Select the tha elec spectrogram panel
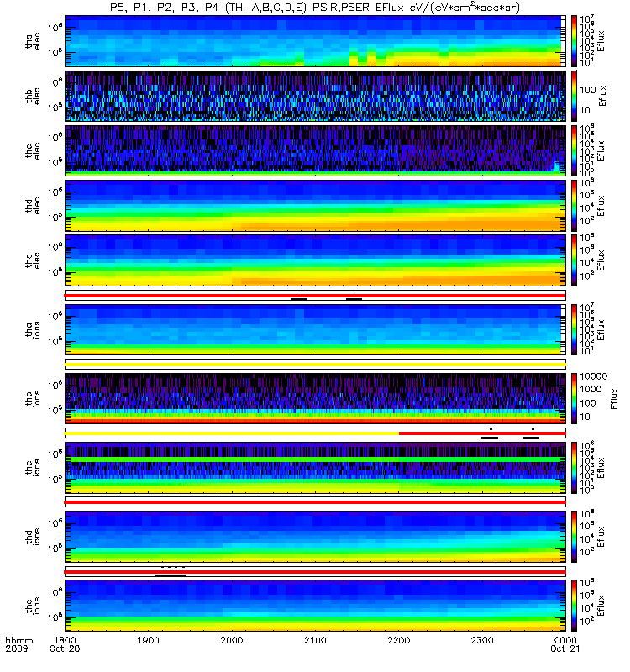Image resolution: width=630 pixels, height=672 pixels. tap(315, 41)
